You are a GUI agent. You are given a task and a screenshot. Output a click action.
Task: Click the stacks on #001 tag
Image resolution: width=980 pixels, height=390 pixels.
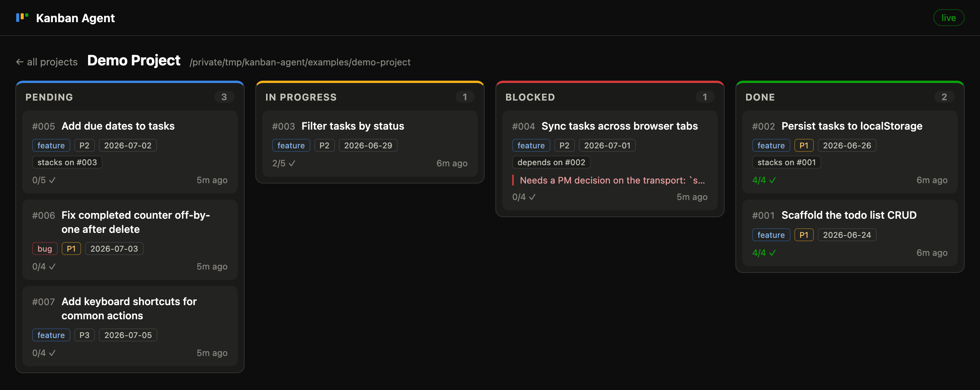coord(786,162)
